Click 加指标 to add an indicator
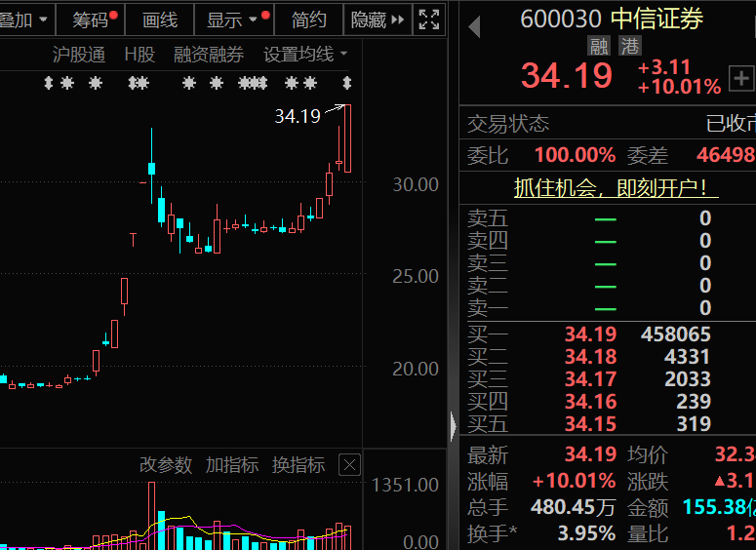Screen dimensions: 756x550 (232, 465)
